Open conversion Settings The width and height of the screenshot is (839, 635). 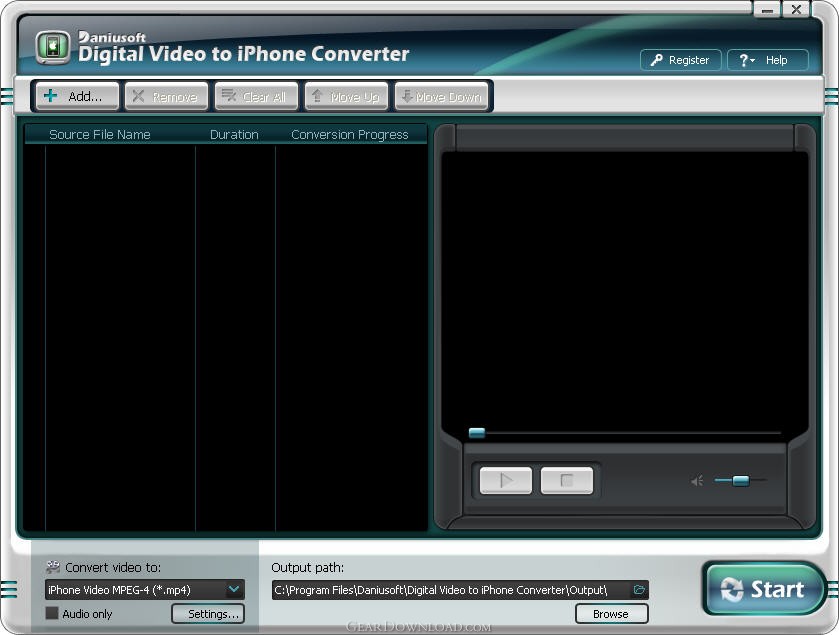(x=208, y=614)
